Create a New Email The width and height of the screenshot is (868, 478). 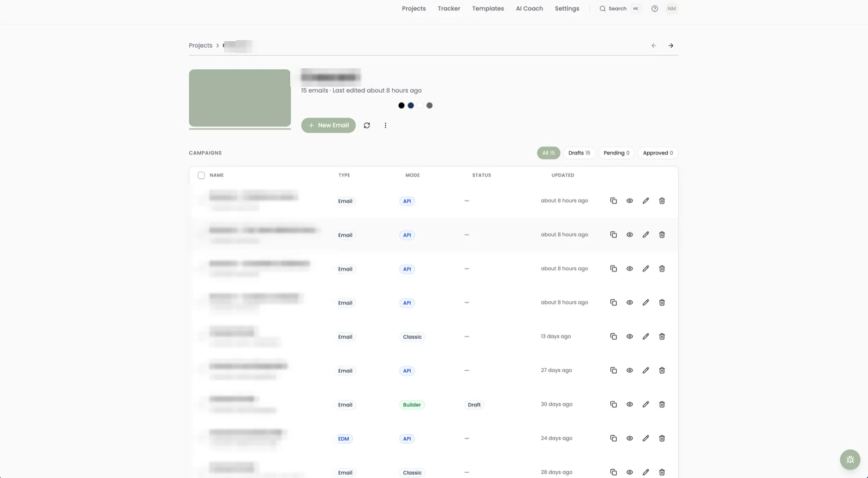(x=328, y=125)
